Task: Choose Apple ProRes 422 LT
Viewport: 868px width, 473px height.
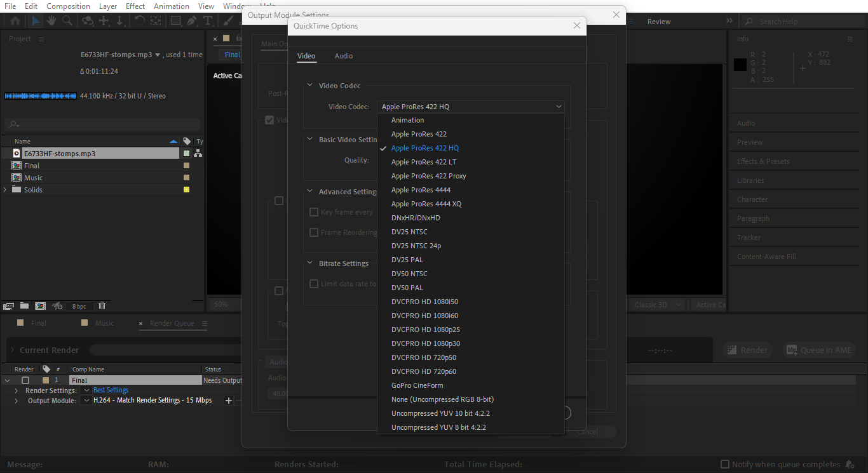Action: (x=471, y=162)
